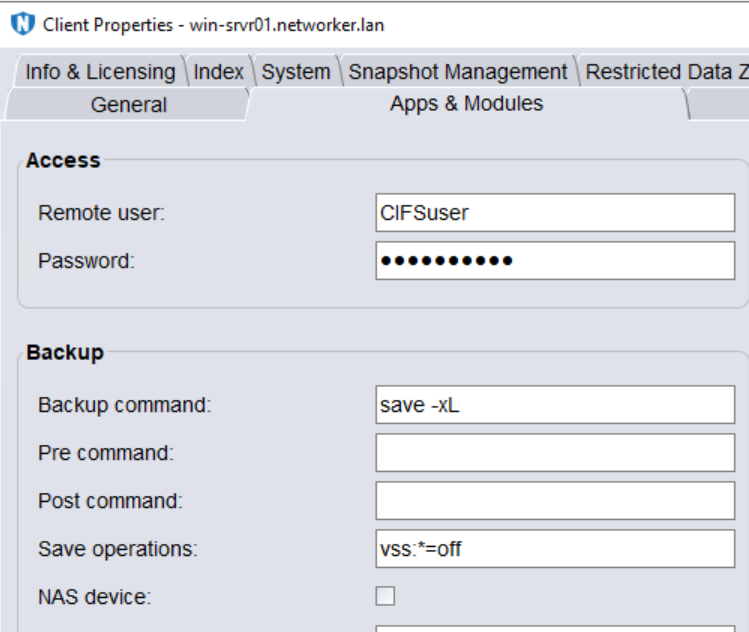Image resolution: width=749 pixels, height=632 pixels.
Task: Open the Index tab
Action: [218, 72]
